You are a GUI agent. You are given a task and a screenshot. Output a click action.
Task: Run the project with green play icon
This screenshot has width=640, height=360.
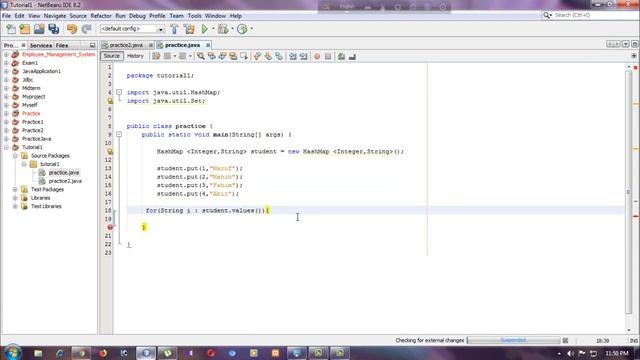[x=204, y=29]
